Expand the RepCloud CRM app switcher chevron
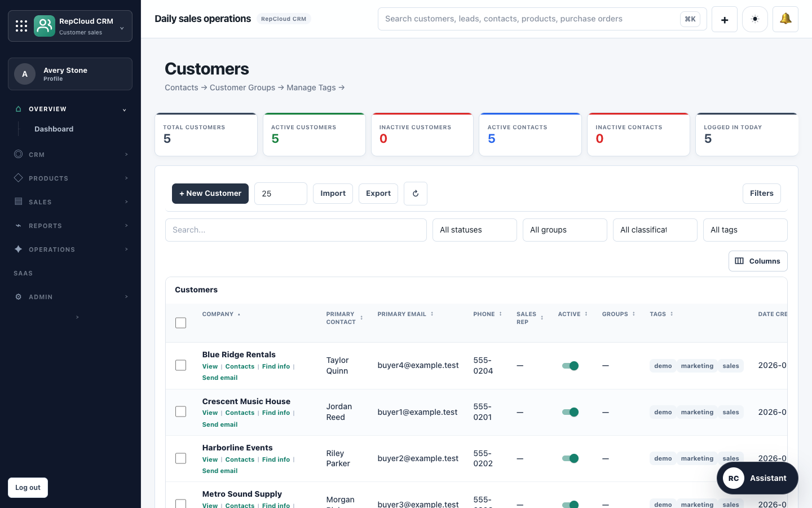This screenshot has width=812, height=508. tap(122, 28)
